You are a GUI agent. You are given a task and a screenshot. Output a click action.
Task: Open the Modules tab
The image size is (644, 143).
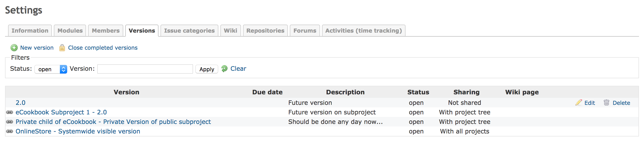[70, 31]
